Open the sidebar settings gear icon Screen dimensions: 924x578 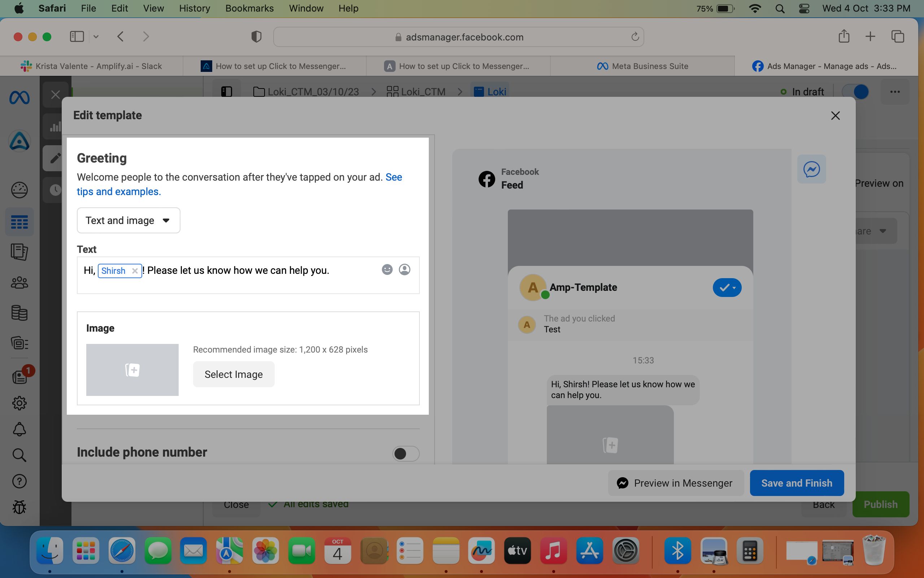tap(19, 403)
